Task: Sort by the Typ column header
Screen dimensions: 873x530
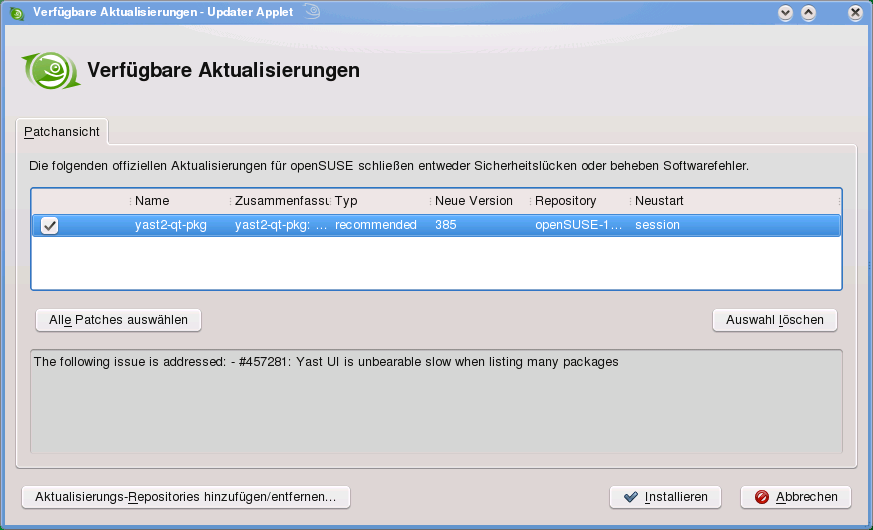Action: point(380,201)
